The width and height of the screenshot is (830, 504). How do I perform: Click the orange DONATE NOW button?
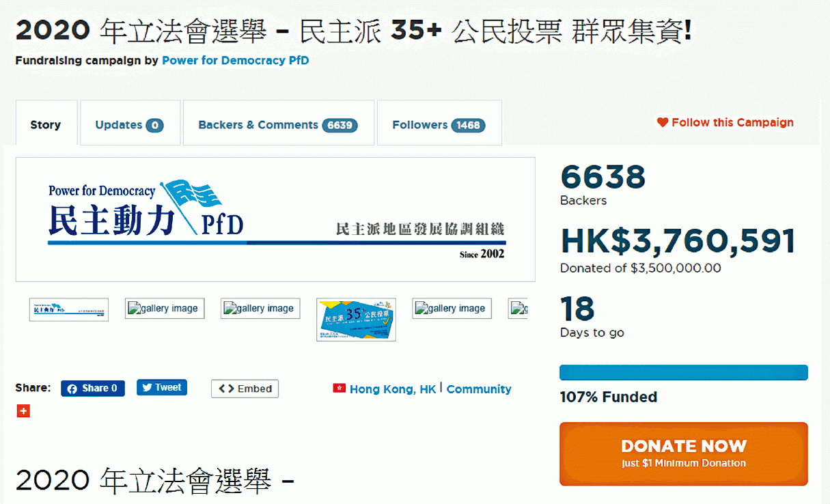pyautogui.click(x=684, y=454)
